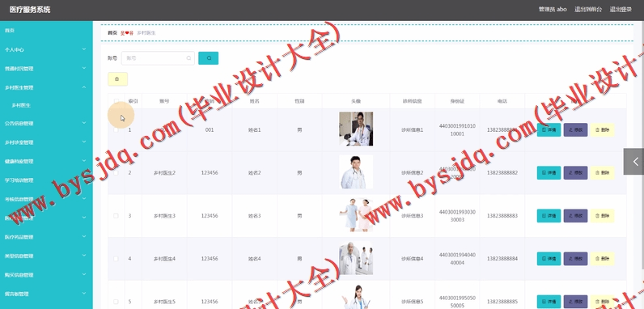Screen dimensions: 644x309
Task: Focus the 账号 search input field
Action: [158, 58]
